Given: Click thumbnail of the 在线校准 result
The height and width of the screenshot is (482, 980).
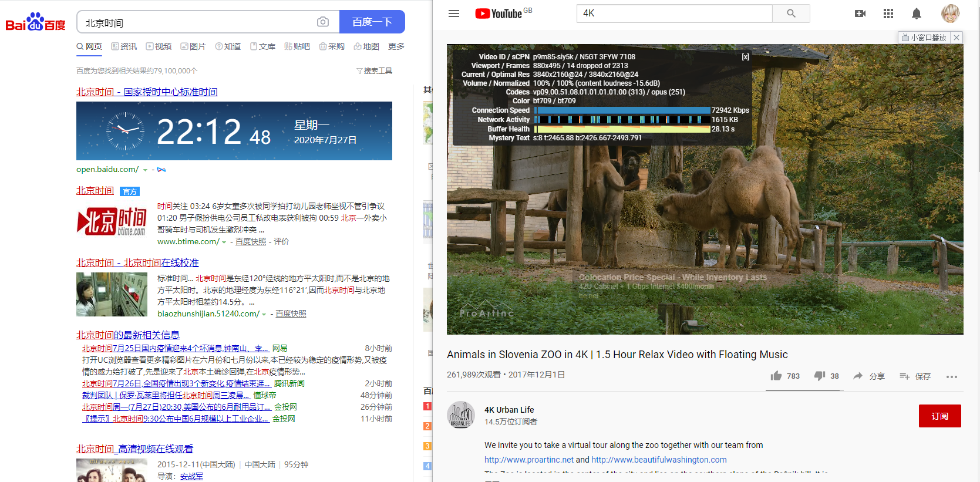Looking at the screenshot, I should pos(112,295).
